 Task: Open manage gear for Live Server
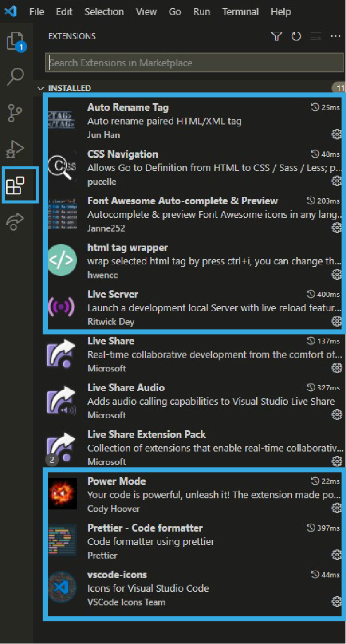point(337,321)
